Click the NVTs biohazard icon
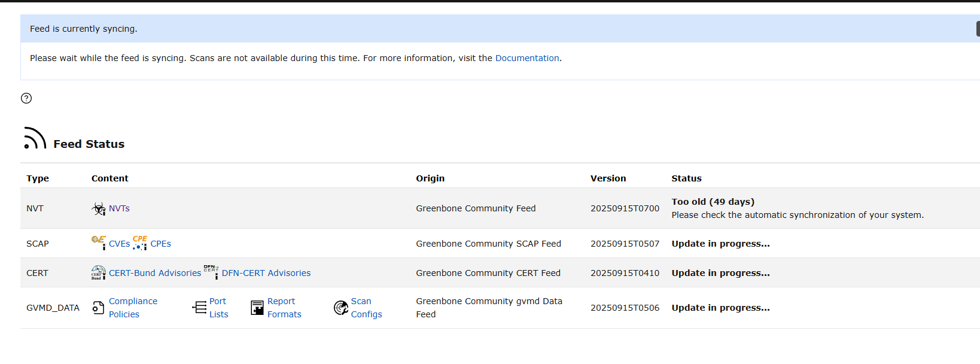980x364 pixels. pos(99,208)
